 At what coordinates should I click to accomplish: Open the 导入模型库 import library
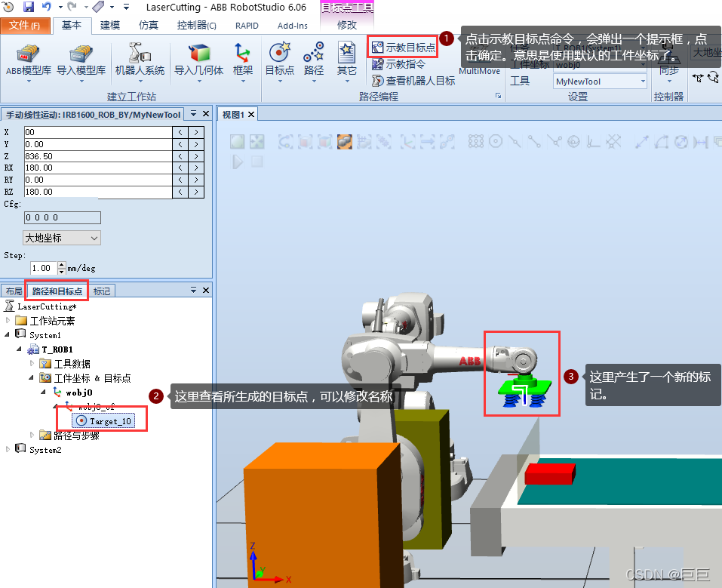click(81, 62)
